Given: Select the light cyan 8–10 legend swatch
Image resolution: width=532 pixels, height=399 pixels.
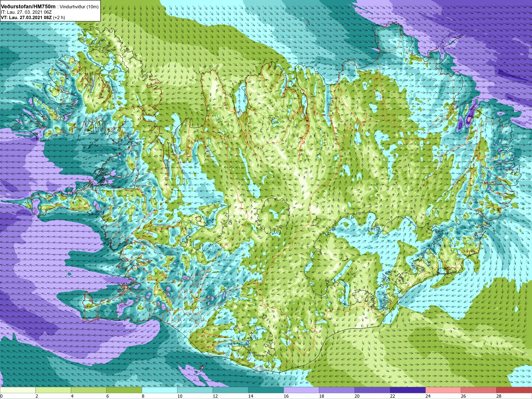Looking at the screenshot, I should click(x=160, y=390).
